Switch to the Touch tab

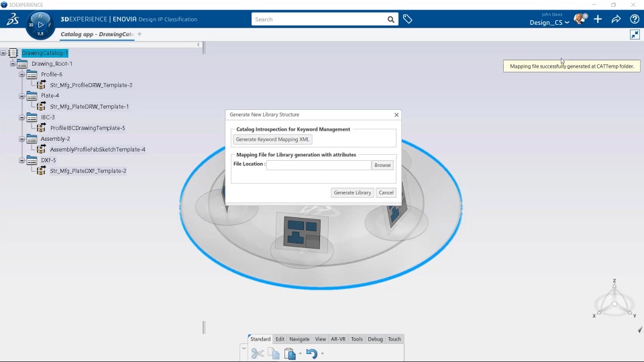[x=394, y=339]
